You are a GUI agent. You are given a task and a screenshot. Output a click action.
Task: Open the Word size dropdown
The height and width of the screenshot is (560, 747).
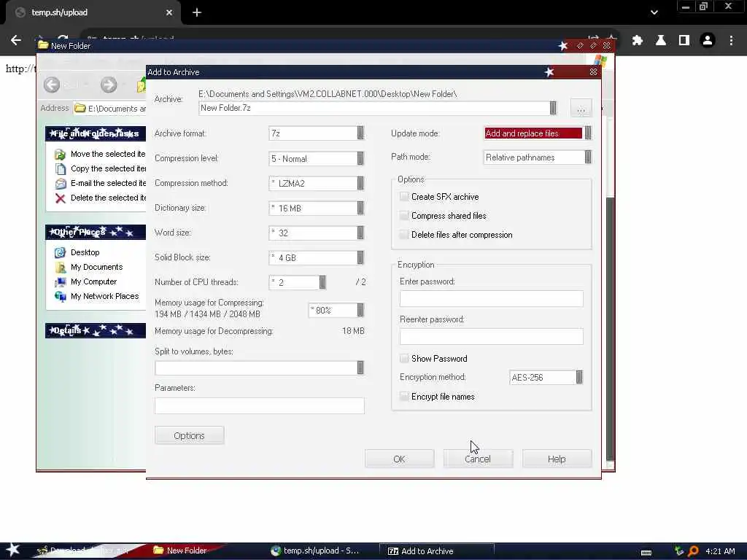pyautogui.click(x=360, y=233)
